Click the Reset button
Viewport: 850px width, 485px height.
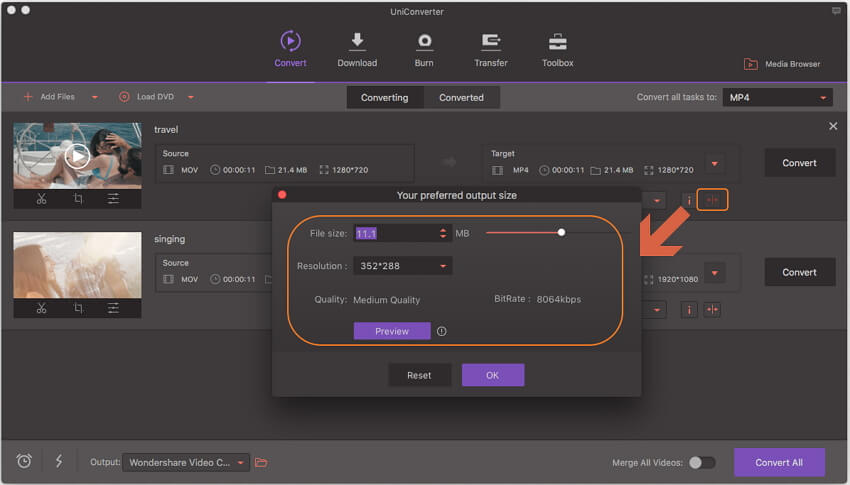click(419, 375)
